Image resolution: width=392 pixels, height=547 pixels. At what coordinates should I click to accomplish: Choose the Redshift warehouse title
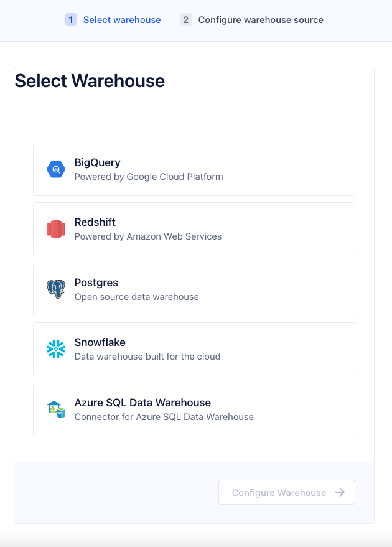point(95,222)
